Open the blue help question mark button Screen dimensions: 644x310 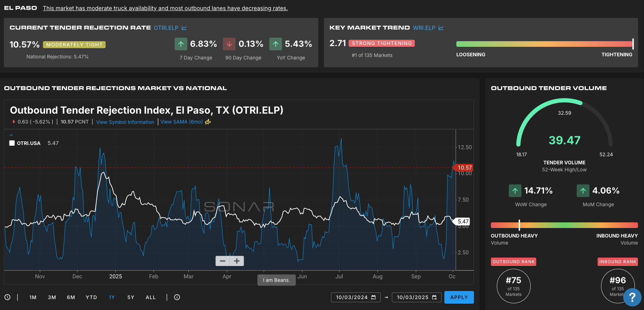[x=632, y=297]
